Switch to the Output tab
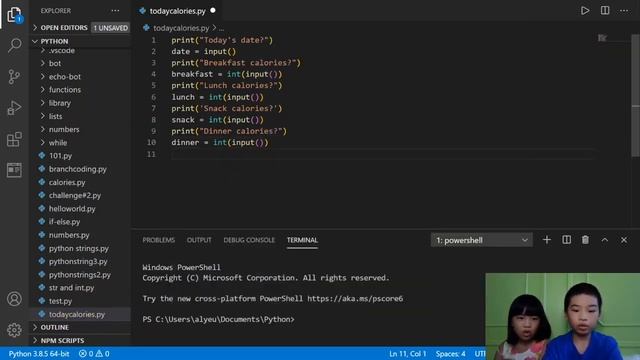Screen dimensions: 640x360 [x=199, y=240]
